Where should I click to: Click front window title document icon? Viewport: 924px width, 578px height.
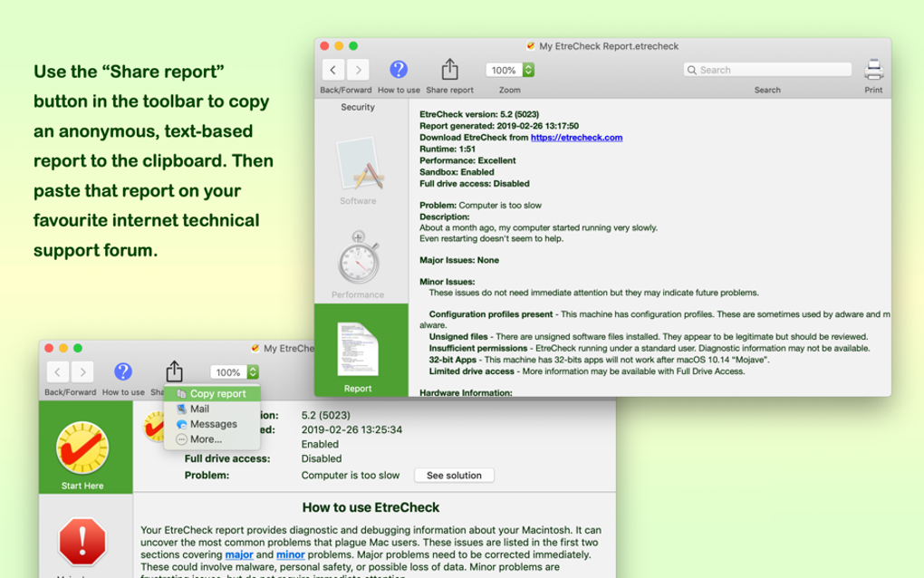[255, 348]
